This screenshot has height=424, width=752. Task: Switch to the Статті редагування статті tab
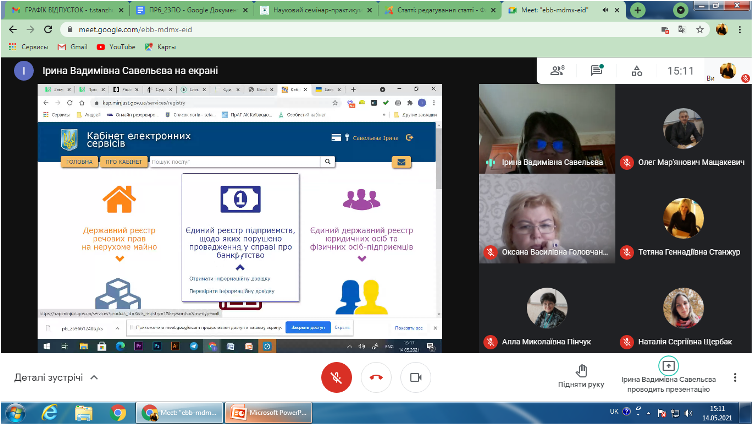pyautogui.click(x=440, y=10)
